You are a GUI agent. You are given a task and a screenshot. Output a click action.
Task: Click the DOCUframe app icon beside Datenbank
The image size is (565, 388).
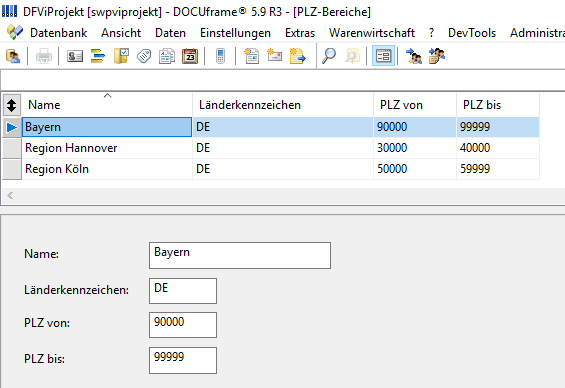[15, 32]
